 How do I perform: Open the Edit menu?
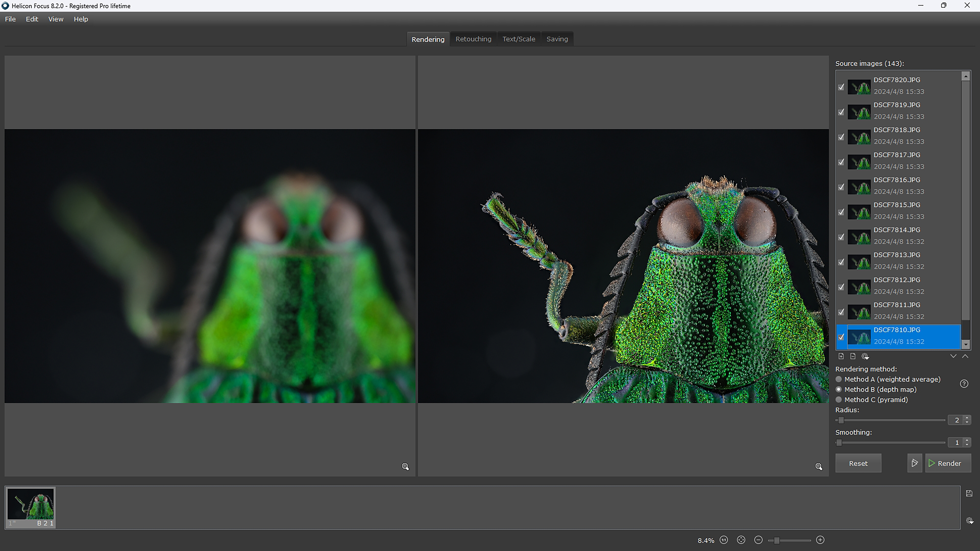click(32, 19)
